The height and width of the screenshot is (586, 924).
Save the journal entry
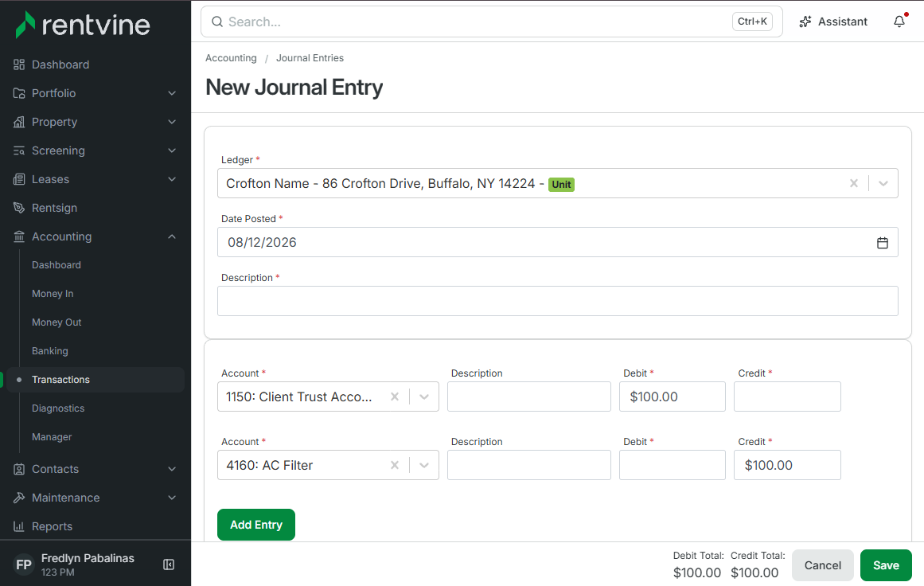pyautogui.click(x=886, y=565)
